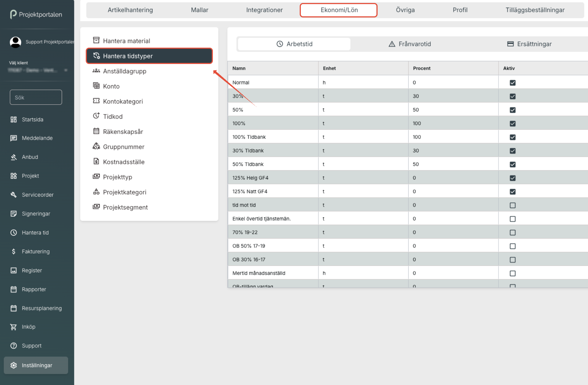Click the Gruppnummer icon
Screen dimensions: 588x385
(96, 146)
